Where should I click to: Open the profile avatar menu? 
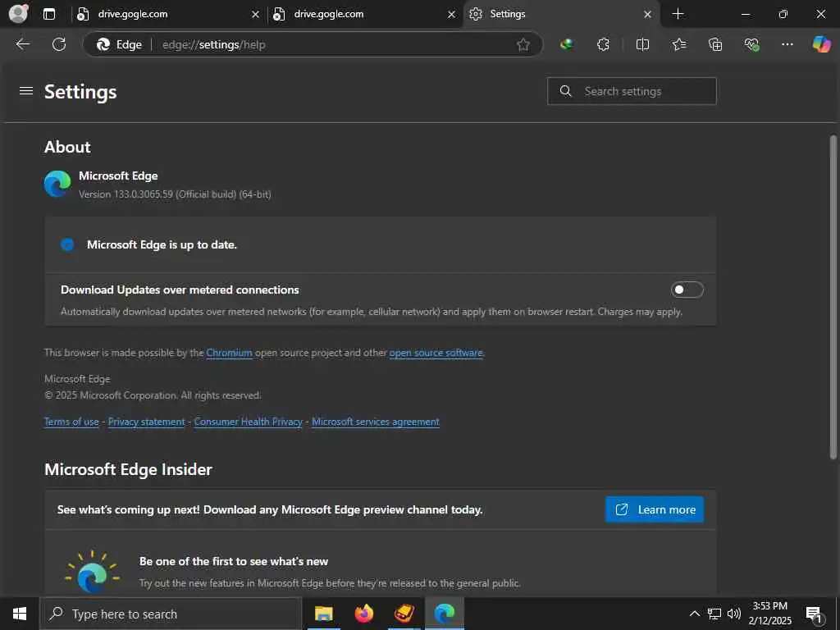point(18,13)
